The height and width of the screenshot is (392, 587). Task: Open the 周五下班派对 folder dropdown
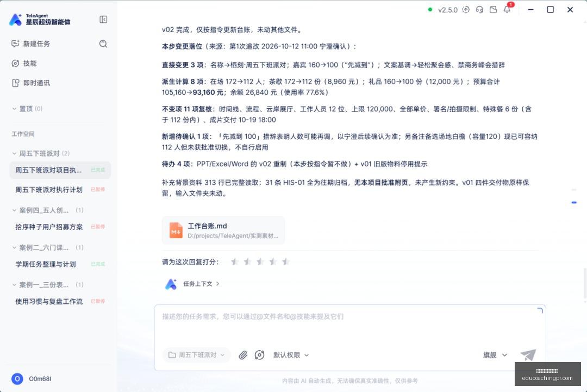pyautogui.click(x=197, y=355)
